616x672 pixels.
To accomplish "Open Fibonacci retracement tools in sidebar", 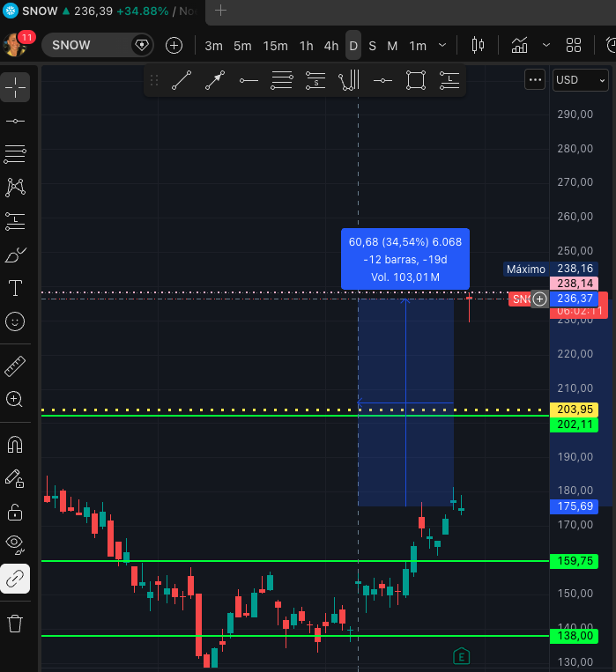I will click(15, 154).
